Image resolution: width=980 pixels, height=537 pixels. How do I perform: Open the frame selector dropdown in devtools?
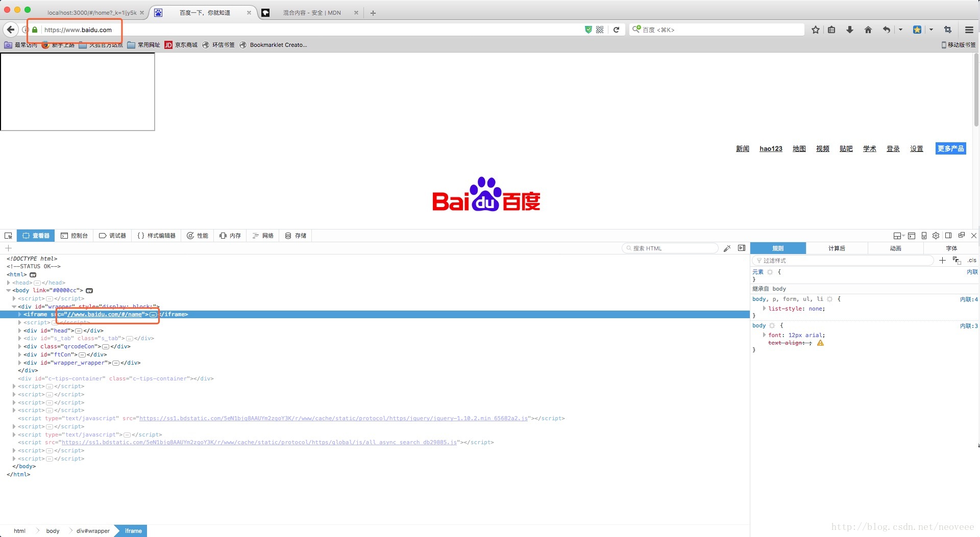899,236
